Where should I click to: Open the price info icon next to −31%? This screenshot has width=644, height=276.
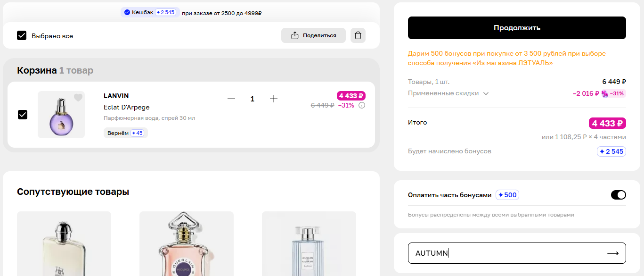coord(362,105)
